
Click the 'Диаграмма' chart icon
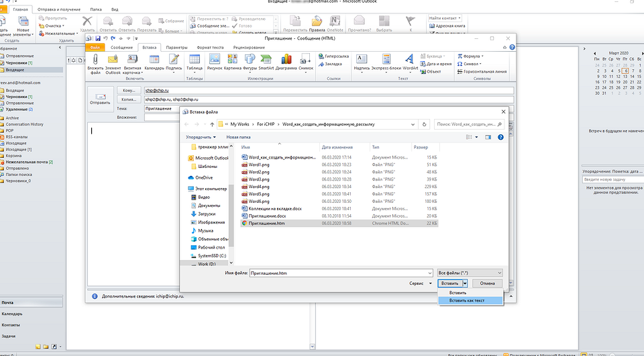pos(286,62)
